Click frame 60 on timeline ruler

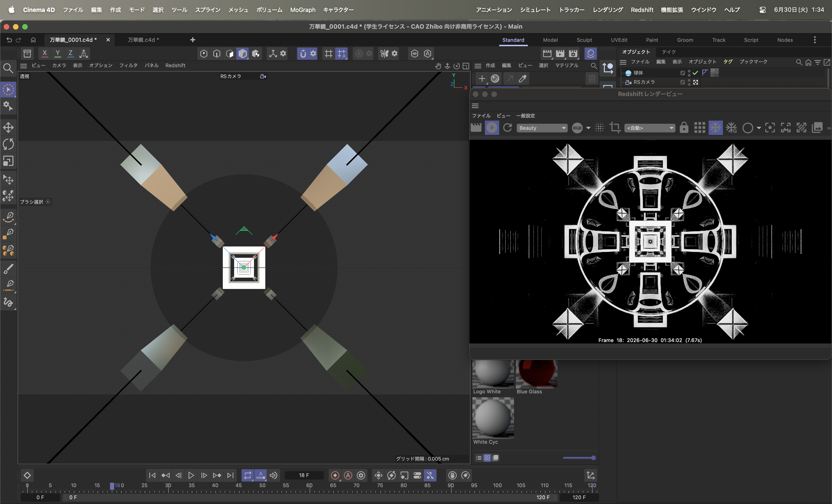click(310, 486)
